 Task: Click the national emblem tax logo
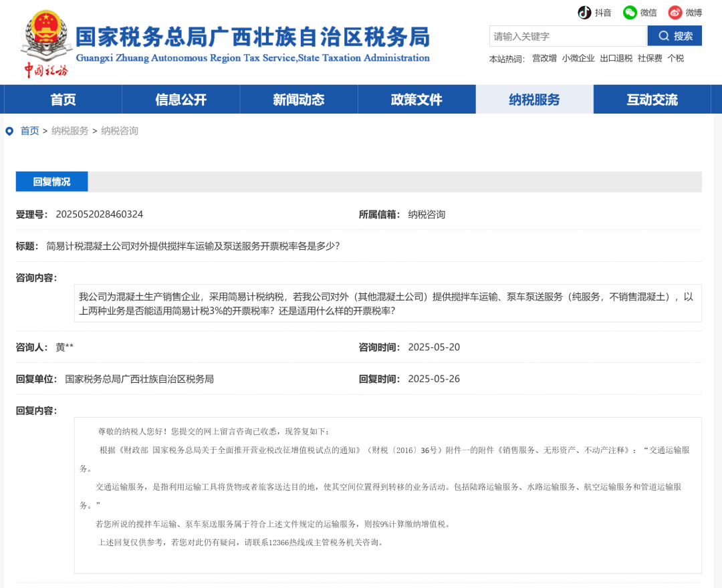(x=45, y=43)
